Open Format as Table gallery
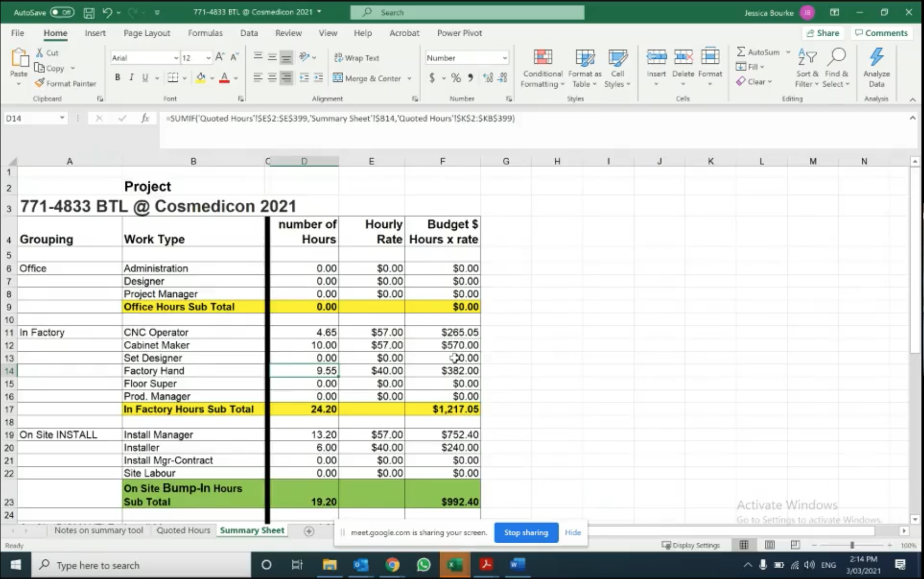Screen dimensions: 924x579 585,68
